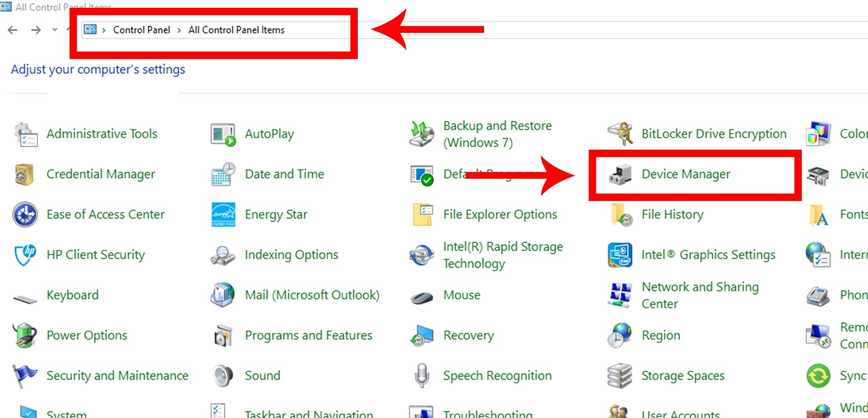Screen dimensions: 868x418
Task: Click the HP Client Security shield icon
Action: point(24,255)
